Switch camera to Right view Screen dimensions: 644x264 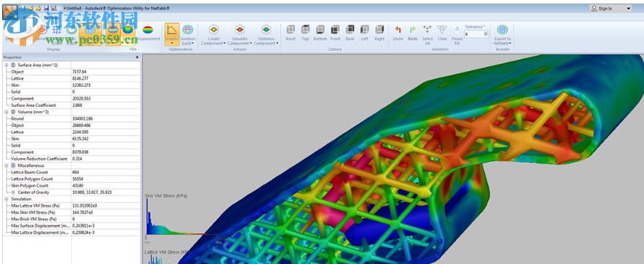(380, 33)
